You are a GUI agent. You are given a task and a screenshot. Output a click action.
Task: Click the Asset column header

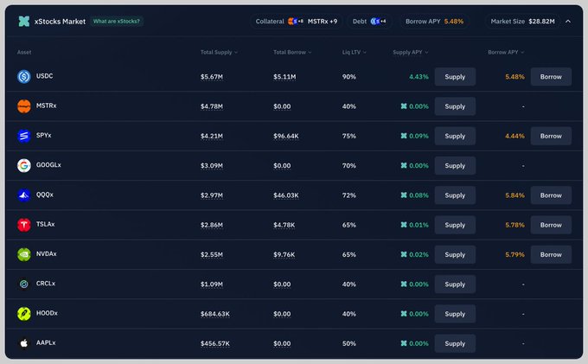click(x=24, y=52)
